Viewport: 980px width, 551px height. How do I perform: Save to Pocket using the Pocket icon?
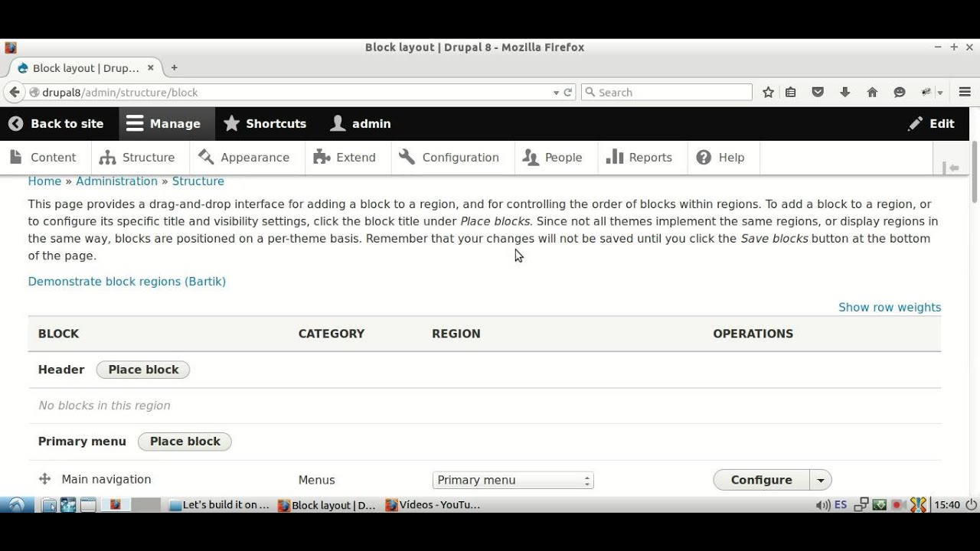point(818,92)
